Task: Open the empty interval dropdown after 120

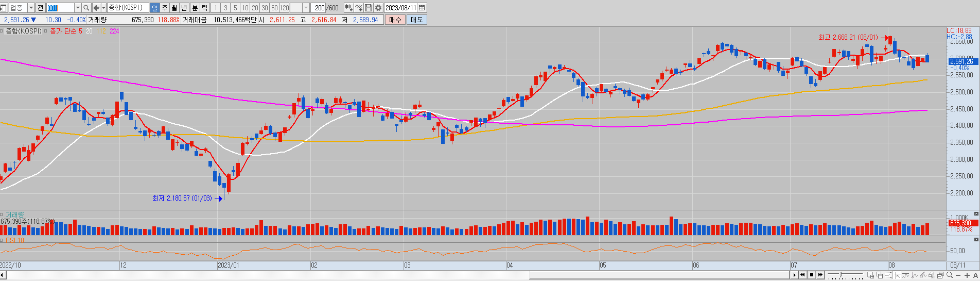Action: point(306,8)
